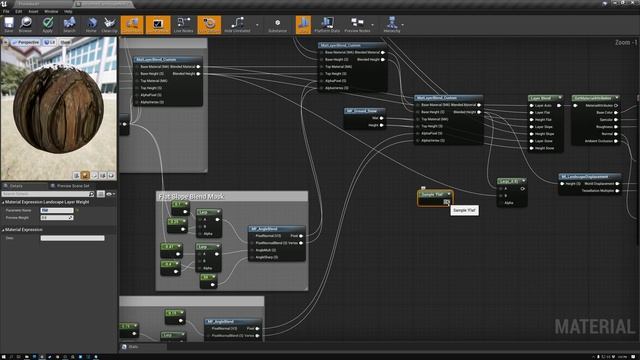The height and width of the screenshot is (360, 640).
Task: Open the Details eye view options dropdown
Action: pyautogui.click(x=110, y=194)
